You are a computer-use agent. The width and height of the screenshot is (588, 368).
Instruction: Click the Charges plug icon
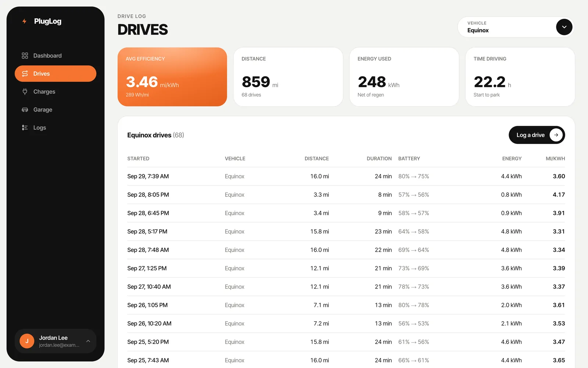tap(25, 92)
